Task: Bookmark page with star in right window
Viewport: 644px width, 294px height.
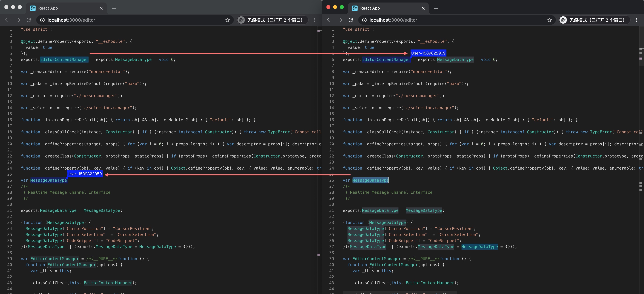Action: point(550,20)
